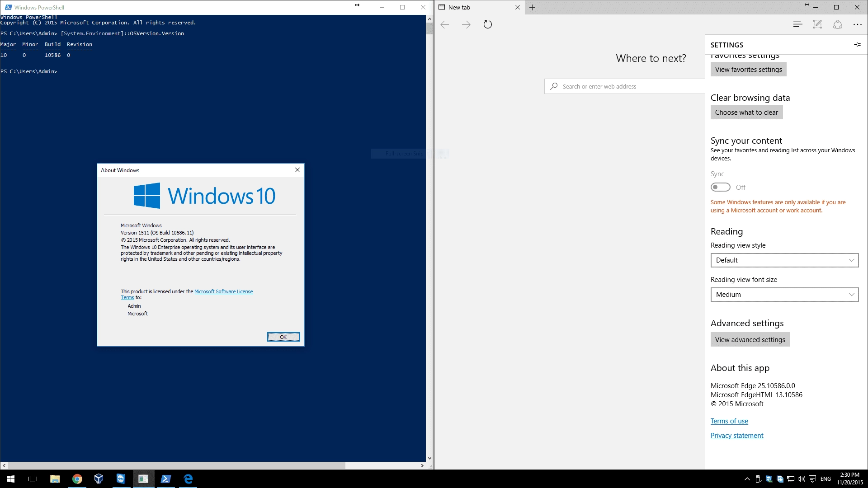Open the Edge Hub icon
This screenshot has height=488, width=868.
click(797, 24)
